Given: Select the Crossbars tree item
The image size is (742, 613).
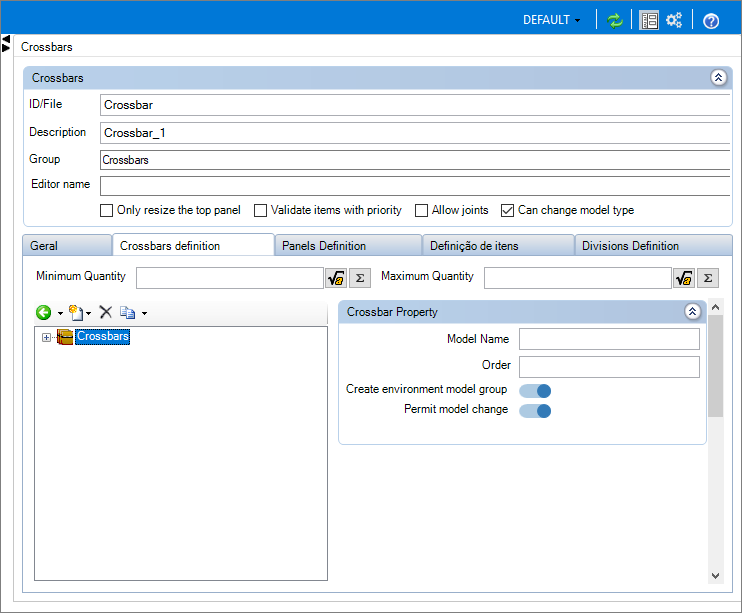Looking at the screenshot, I should pyautogui.click(x=103, y=337).
